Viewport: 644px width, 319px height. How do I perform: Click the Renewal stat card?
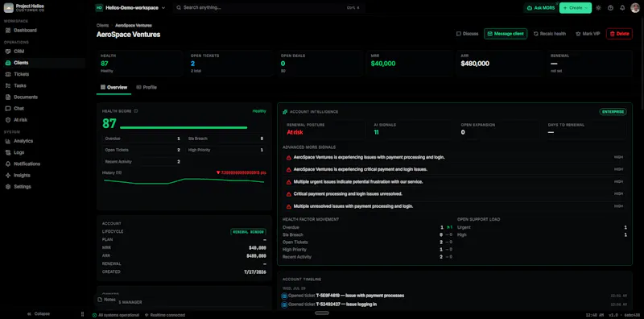point(589,64)
